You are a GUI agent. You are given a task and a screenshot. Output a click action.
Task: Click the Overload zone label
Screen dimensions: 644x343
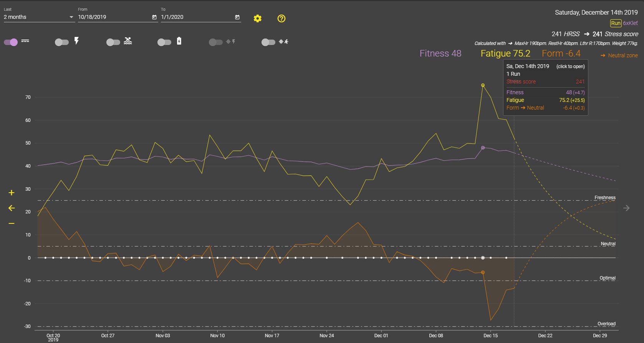(606, 324)
